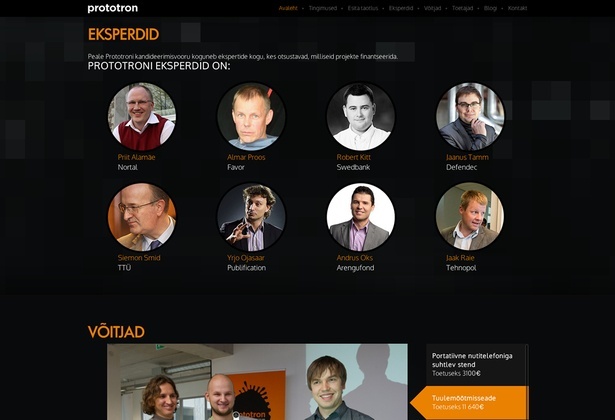Click Kontakt in the navigation bar
The image size is (615, 420).
[x=517, y=8]
